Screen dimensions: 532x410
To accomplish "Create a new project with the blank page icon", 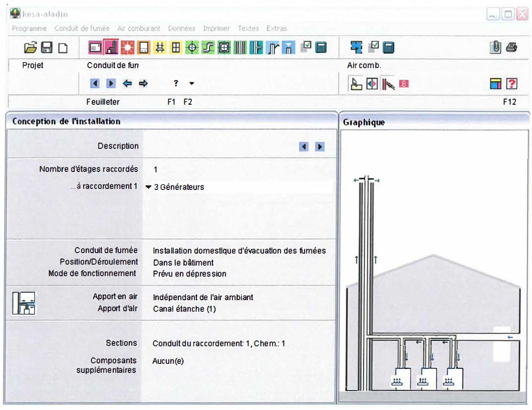I will (63, 48).
